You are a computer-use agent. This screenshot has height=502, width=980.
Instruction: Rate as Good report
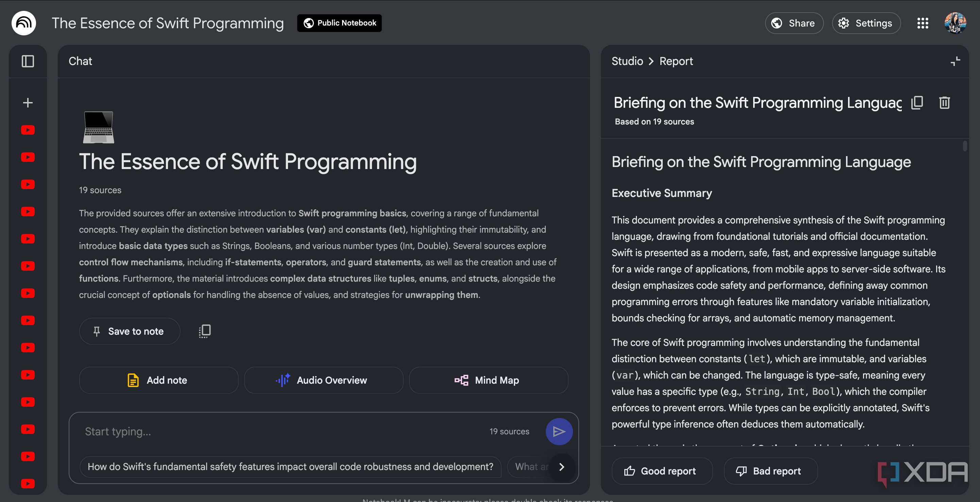point(662,471)
